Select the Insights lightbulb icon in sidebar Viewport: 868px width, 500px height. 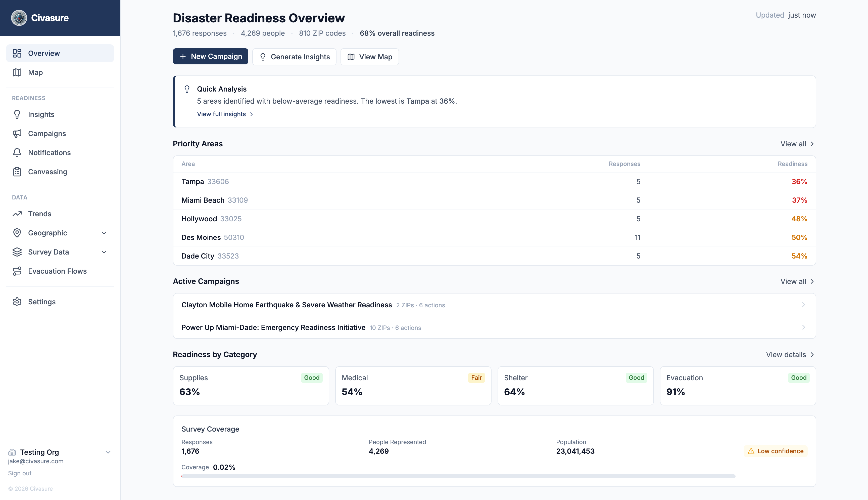coord(18,114)
